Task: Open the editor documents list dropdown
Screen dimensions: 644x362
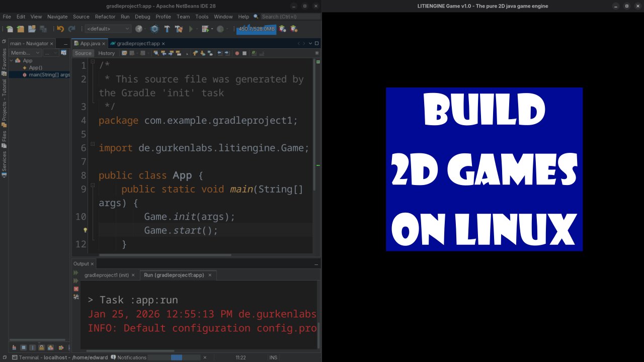Action: coord(310,43)
